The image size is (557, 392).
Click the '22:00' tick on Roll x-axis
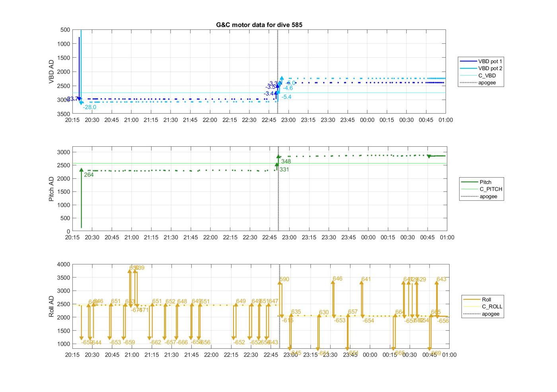coord(211,355)
